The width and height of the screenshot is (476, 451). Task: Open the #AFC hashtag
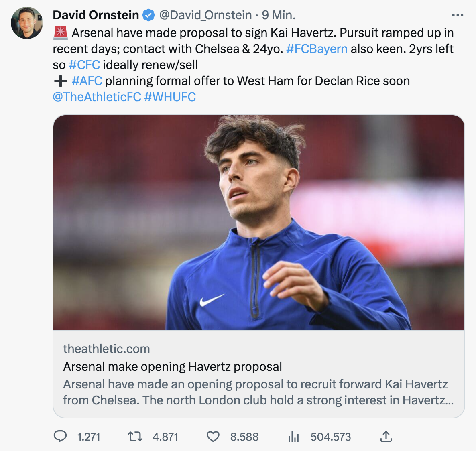coord(87,81)
